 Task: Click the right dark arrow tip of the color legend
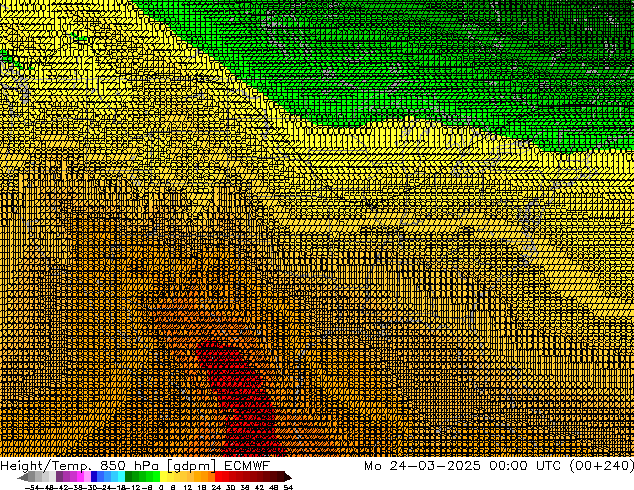[x=288, y=477]
